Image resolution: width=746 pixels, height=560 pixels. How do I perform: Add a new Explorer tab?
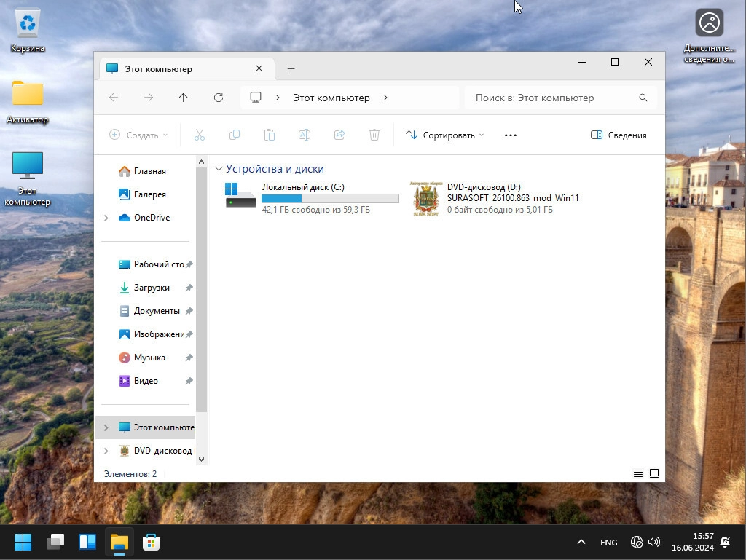point(291,69)
